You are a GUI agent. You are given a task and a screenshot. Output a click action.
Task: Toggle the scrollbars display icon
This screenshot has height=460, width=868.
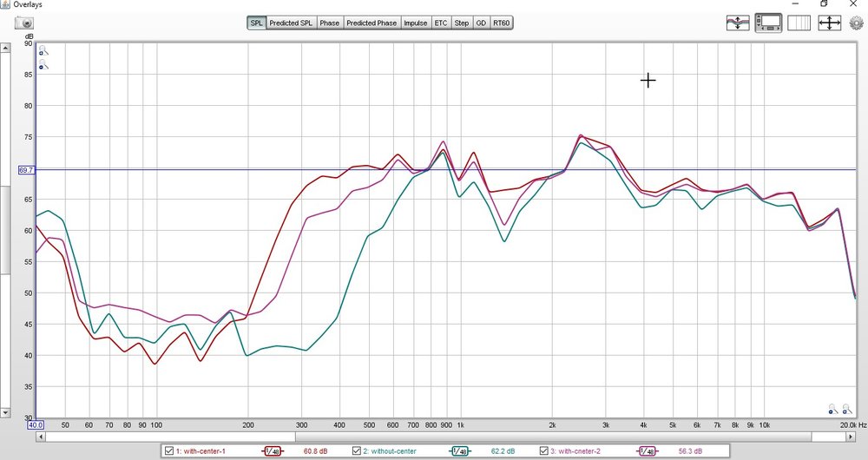[768, 23]
